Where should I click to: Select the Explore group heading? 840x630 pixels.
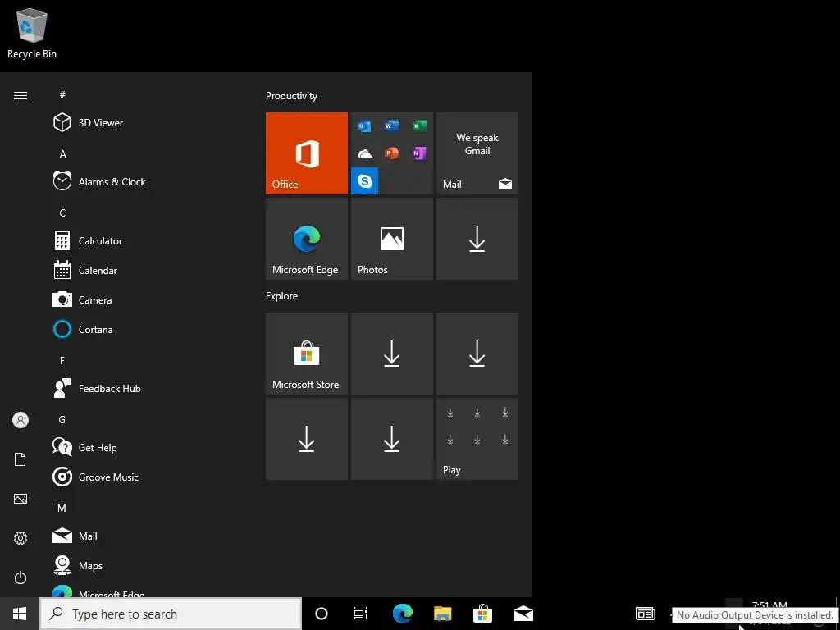click(282, 295)
